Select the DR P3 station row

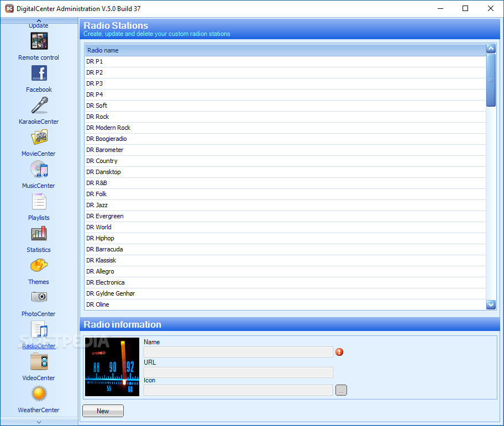(285, 83)
